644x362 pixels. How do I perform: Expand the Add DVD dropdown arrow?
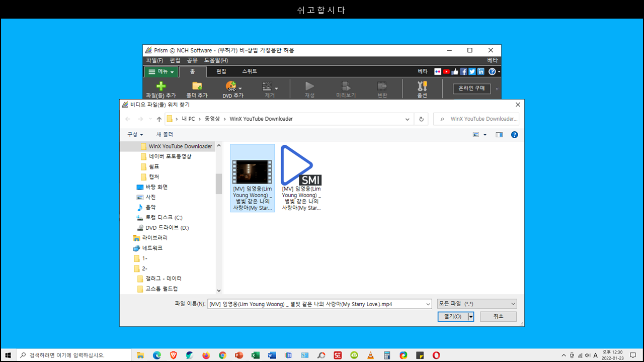(240, 88)
